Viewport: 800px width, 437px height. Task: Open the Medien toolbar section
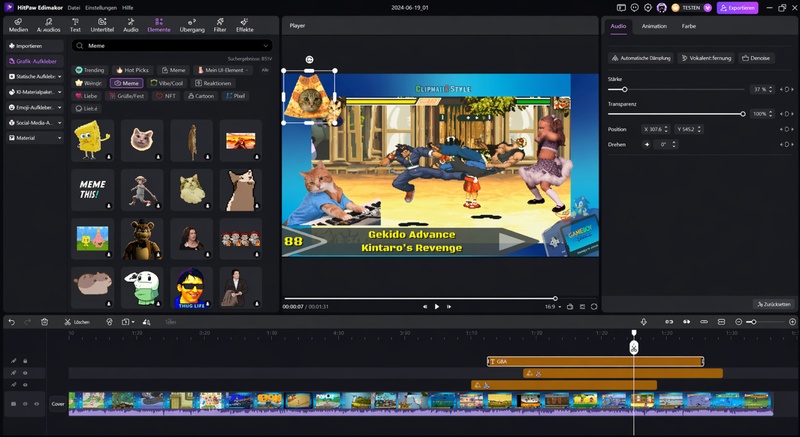point(18,25)
